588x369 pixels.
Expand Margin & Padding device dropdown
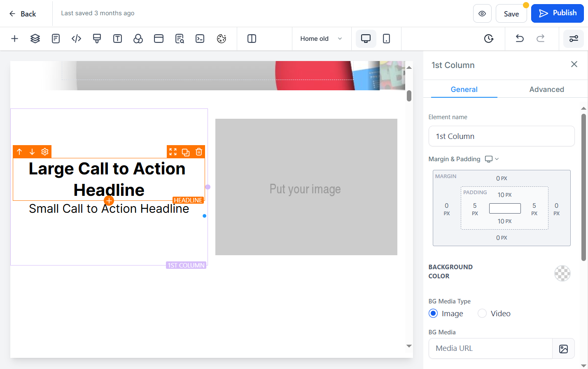tap(492, 159)
